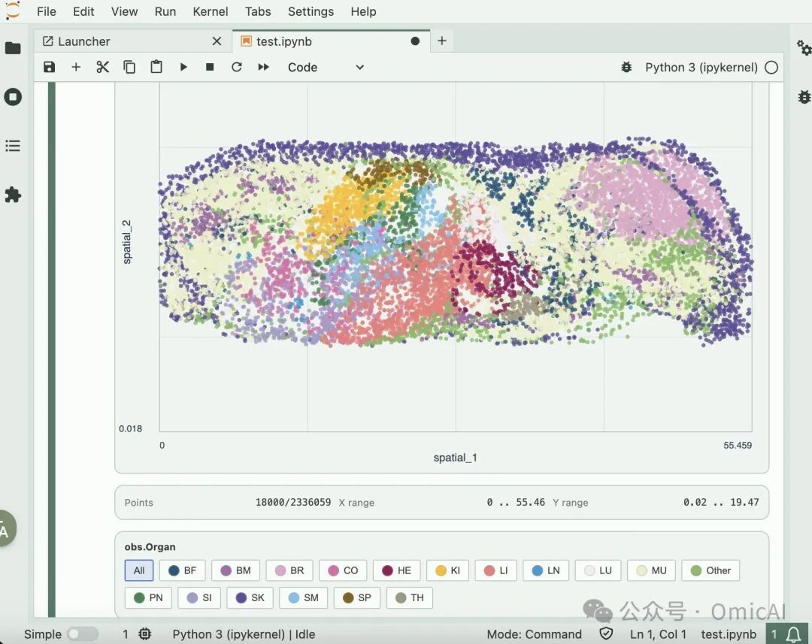Click the Python 3 (ipykernel) kernel name

pos(701,68)
